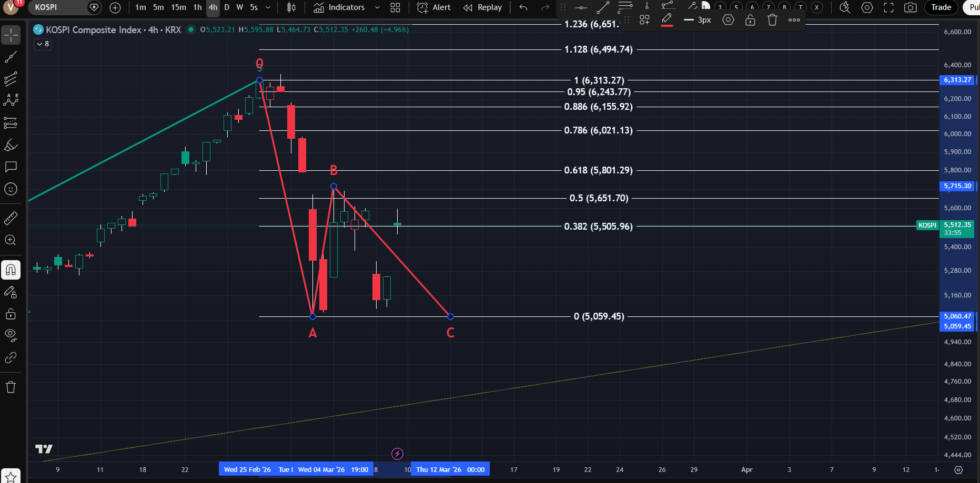Switch to the Daily (D) timeframe
Screen dimensions: 980x483
(x=227, y=7)
